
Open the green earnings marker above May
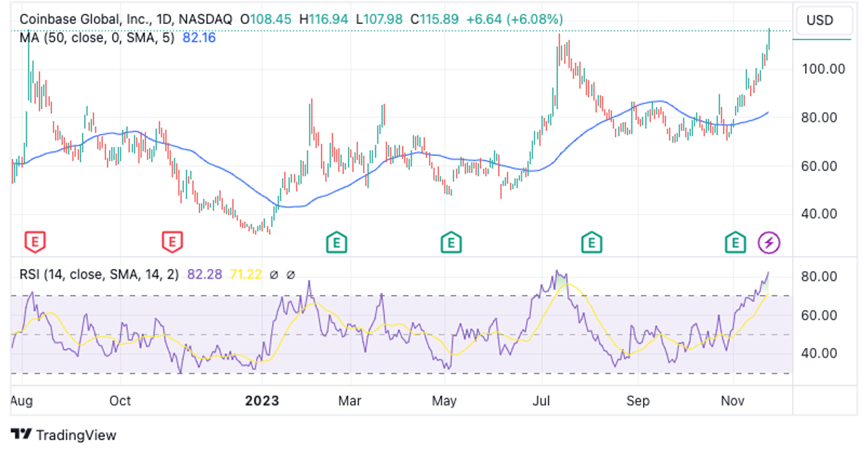point(451,242)
